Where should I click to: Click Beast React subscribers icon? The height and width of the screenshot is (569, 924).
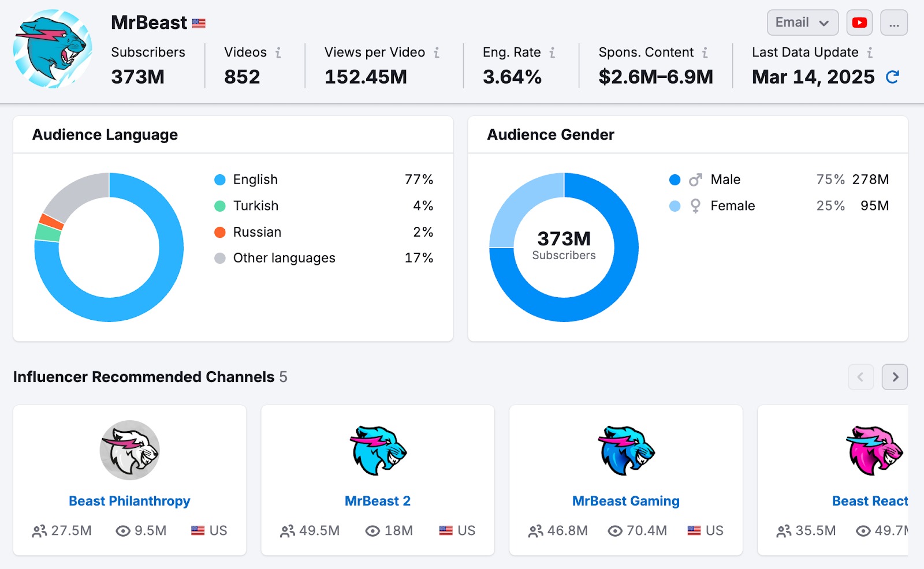point(784,531)
